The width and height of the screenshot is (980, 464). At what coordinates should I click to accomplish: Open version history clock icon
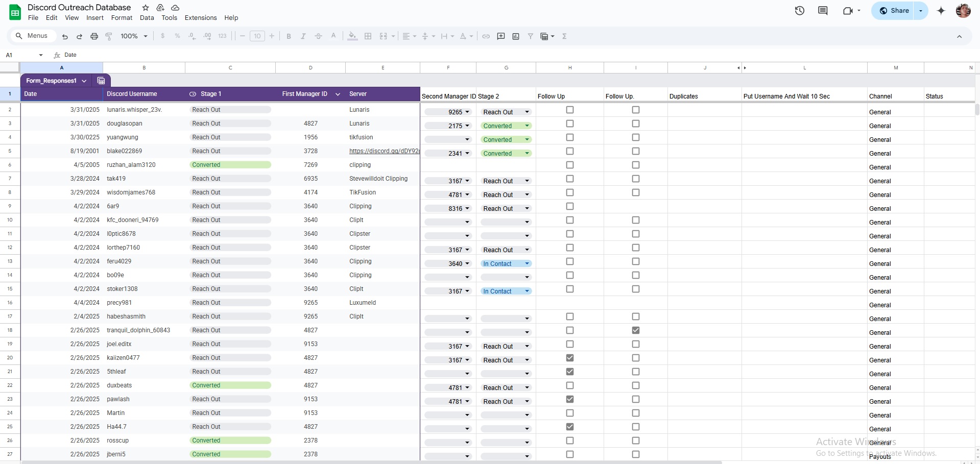pos(799,11)
